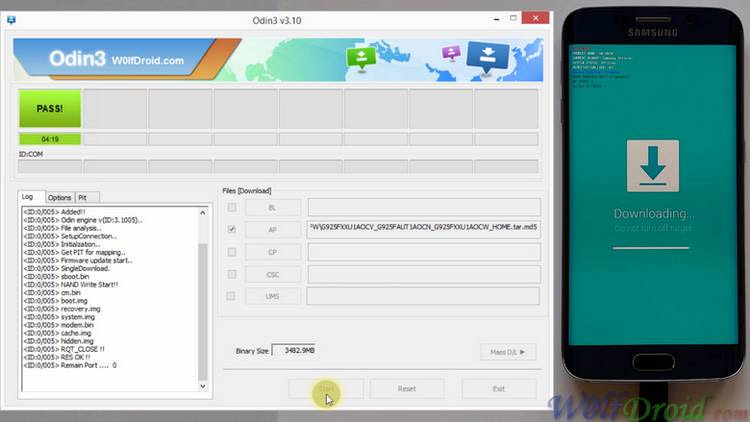
Task: Uncheck the AP file checkbox
Action: coord(232,229)
